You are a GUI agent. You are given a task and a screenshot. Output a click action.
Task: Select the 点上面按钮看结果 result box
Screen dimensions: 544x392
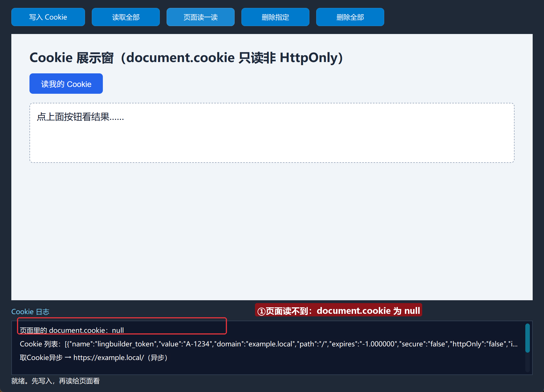point(272,133)
